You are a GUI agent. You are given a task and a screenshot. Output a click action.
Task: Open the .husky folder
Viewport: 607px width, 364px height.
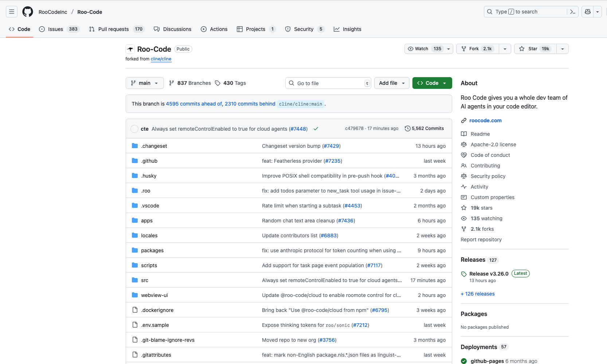pos(149,176)
